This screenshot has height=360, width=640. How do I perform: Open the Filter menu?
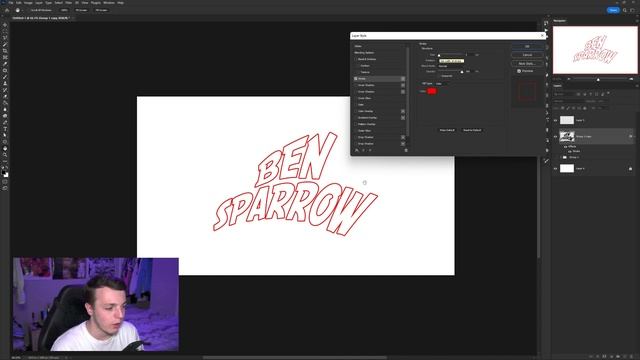(x=69, y=3)
